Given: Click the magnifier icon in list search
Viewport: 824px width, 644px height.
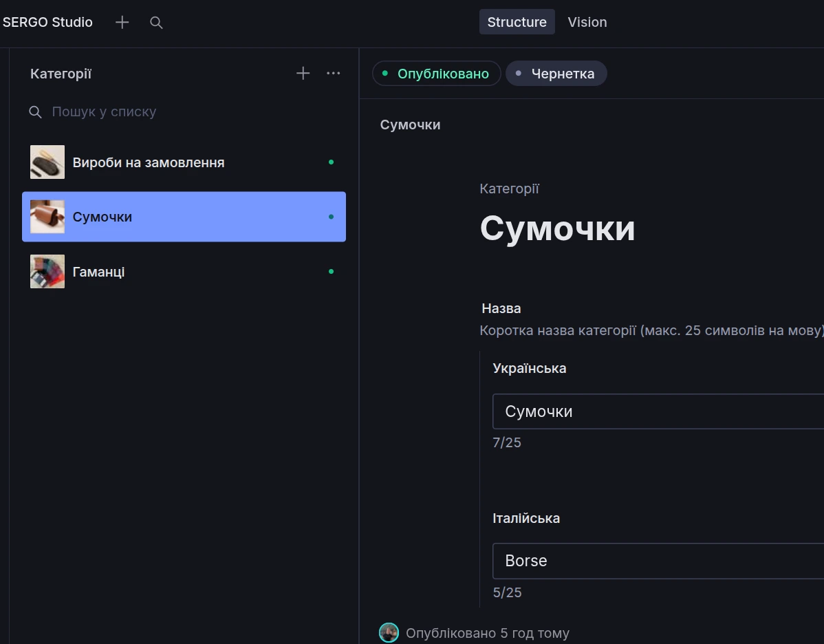Looking at the screenshot, I should point(35,111).
